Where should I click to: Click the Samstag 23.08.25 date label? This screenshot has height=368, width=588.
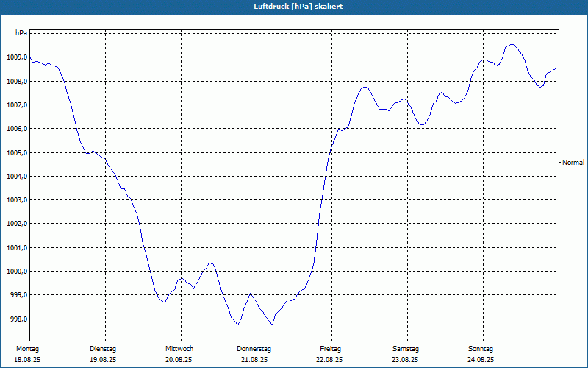(x=406, y=354)
